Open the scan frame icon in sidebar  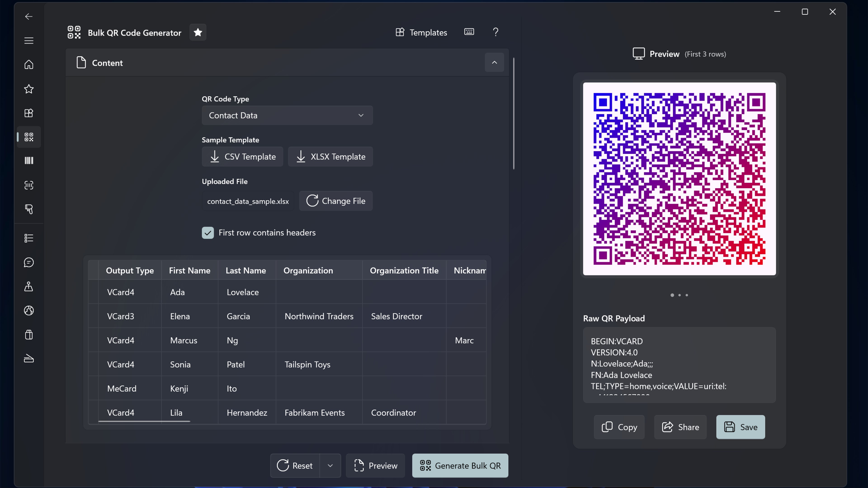coord(29,185)
